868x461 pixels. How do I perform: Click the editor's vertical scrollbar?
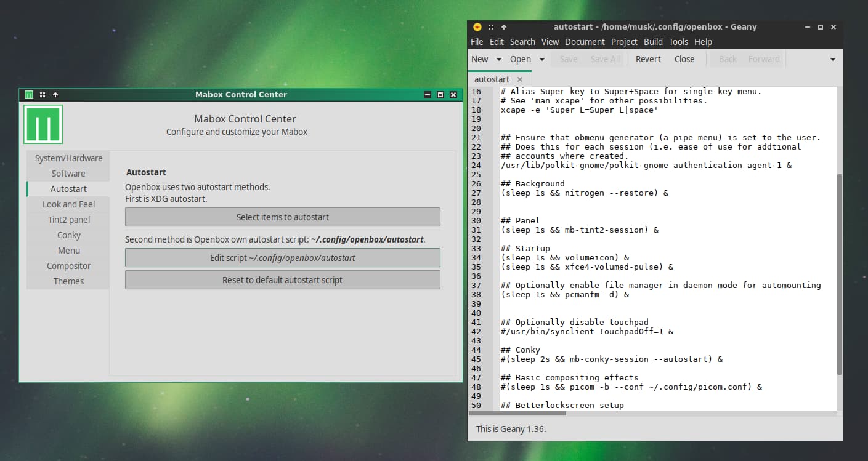point(839,274)
